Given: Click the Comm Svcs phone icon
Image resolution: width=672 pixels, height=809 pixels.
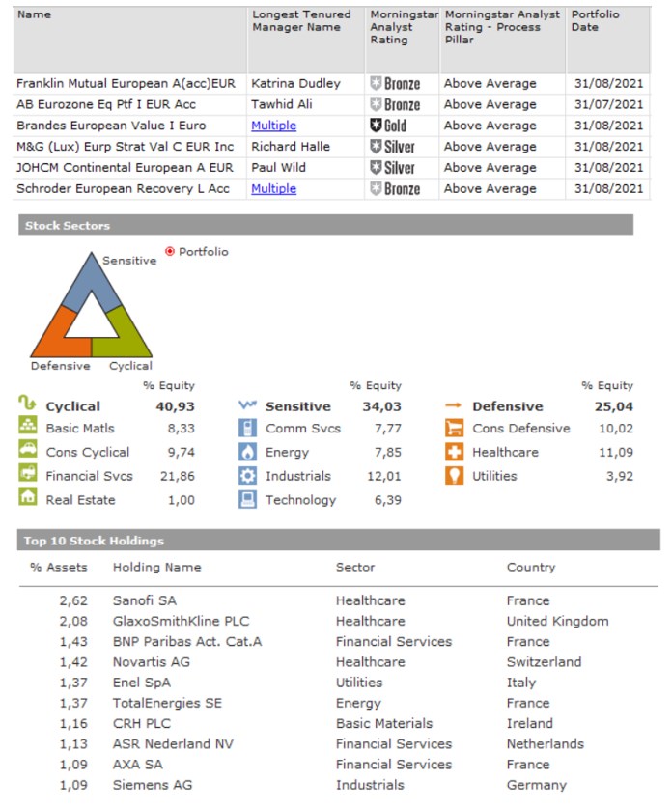Looking at the screenshot, I should (248, 428).
